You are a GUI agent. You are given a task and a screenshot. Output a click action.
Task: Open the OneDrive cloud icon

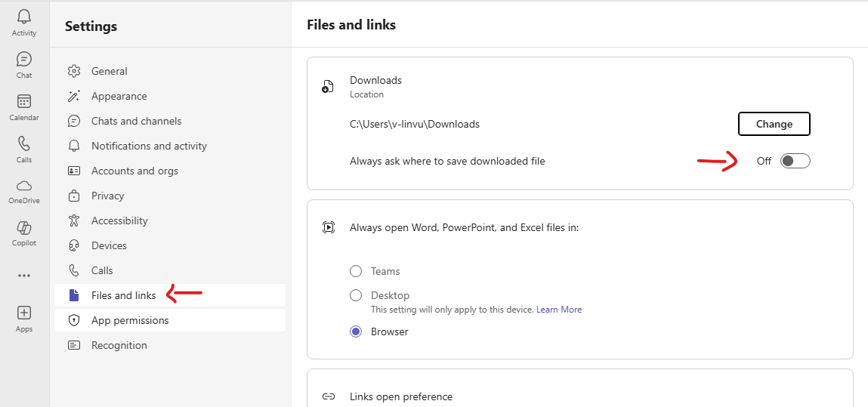[x=24, y=186]
